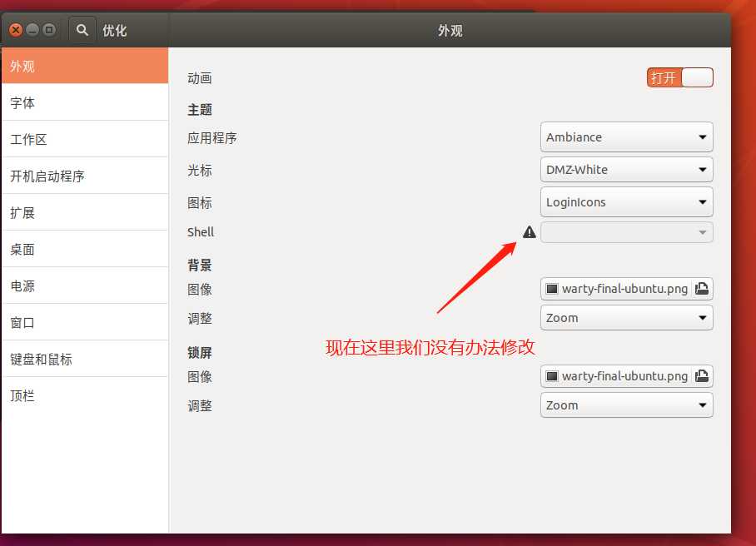Open the lock screen Zoom adjustment dropdown
756x546 pixels.
[626, 405]
